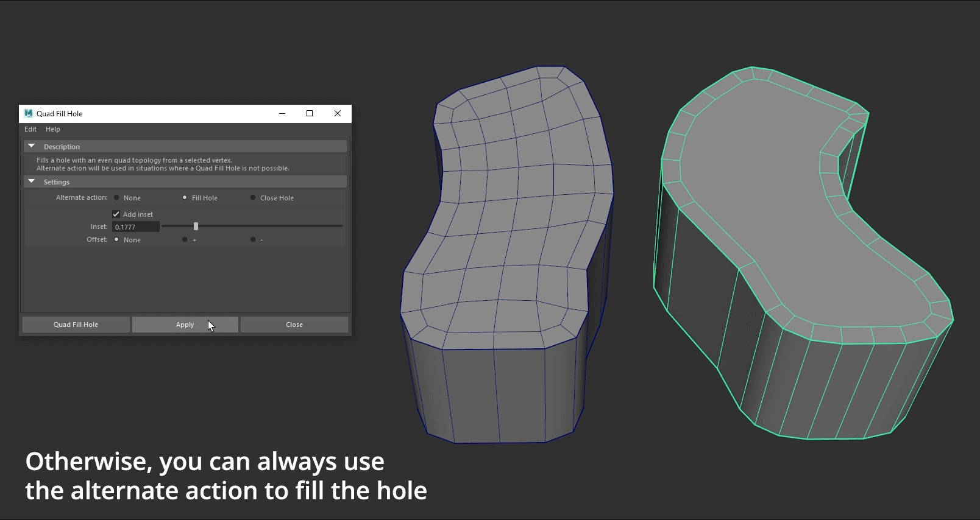Screen dimensions: 980x520
Task: Click the Inset value field
Action: (136, 227)
